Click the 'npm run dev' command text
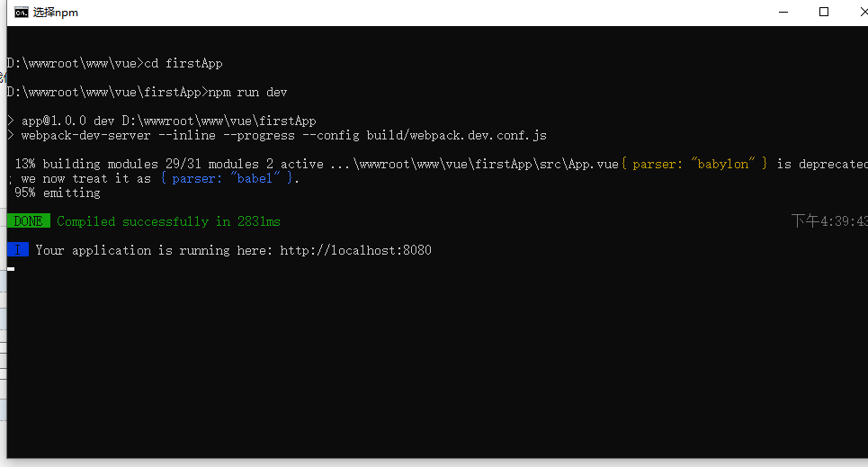 (247, 92)
